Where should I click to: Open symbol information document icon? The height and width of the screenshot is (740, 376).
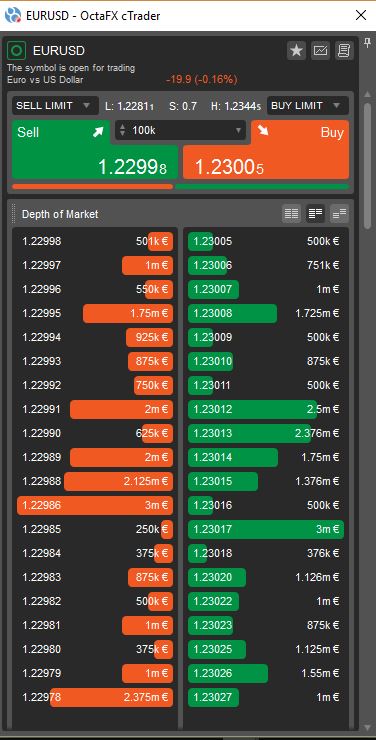(344, 50)
